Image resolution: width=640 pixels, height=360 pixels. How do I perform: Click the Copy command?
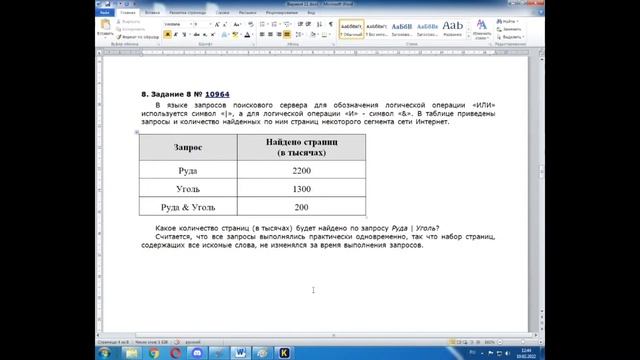131,29
